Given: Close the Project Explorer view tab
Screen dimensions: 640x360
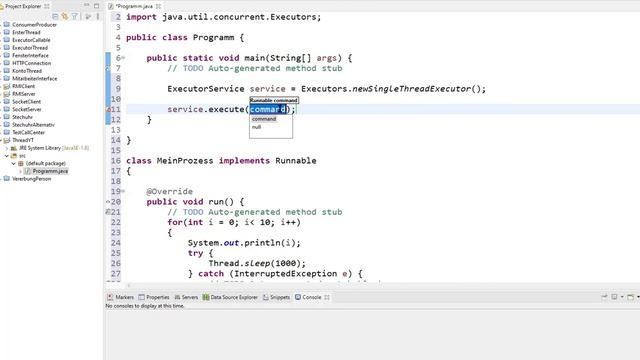Looking at the screenshot, I should tap(47, 6).
